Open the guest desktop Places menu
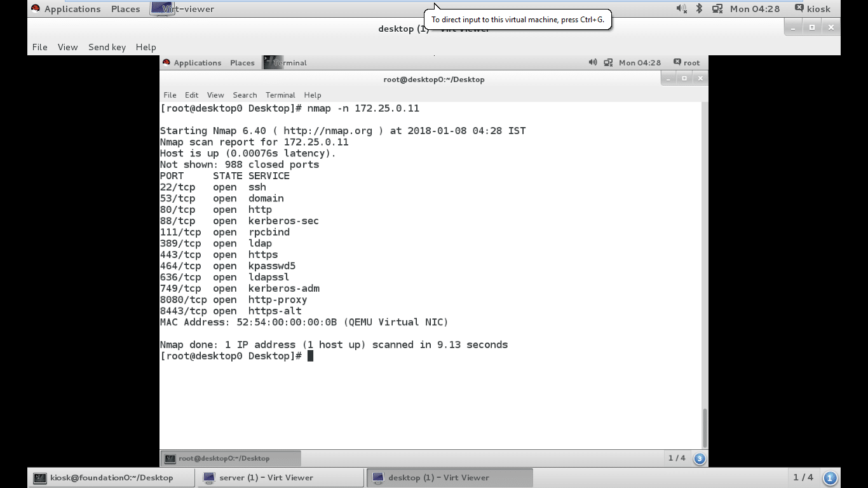868x488 pixels. click(x=242, y=63)
